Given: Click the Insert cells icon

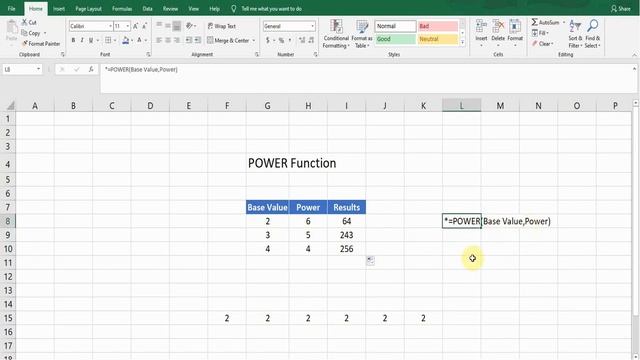Looking at the screenshot, I should tap(481, 27).
